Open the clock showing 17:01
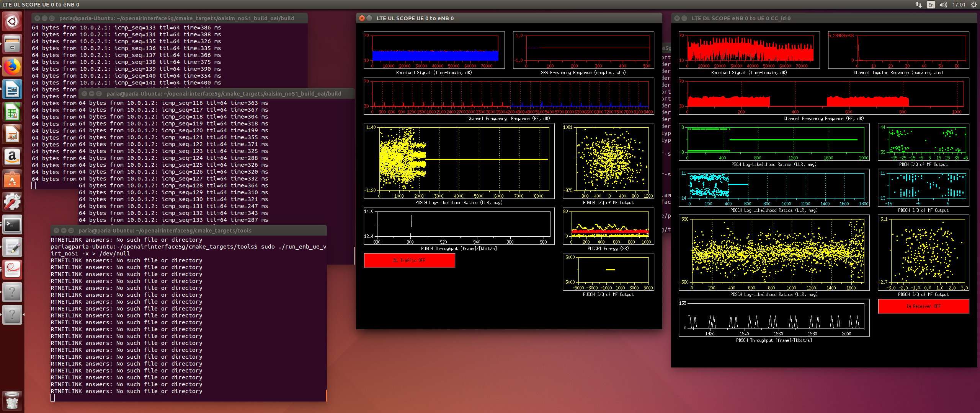 point(959,5)
